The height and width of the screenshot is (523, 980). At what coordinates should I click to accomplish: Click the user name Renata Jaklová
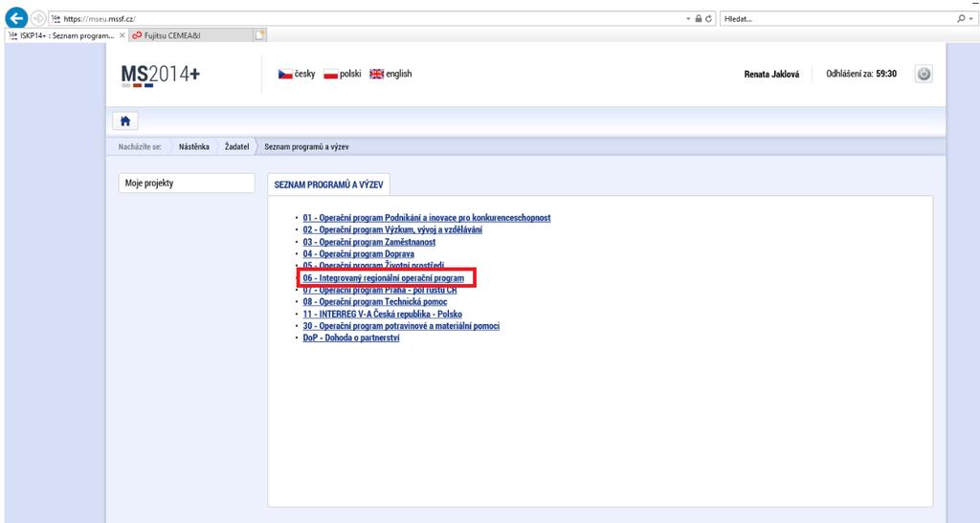click(x=771, y=74)
